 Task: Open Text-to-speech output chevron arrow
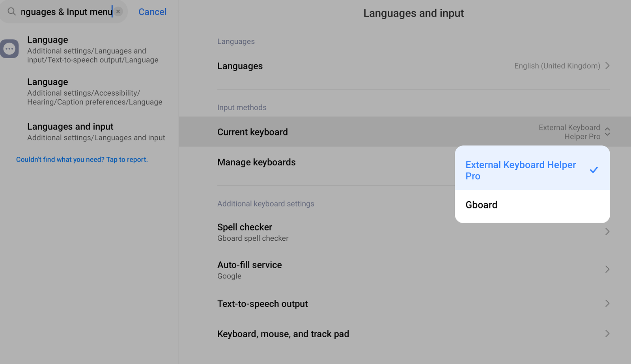coord(607,303)
